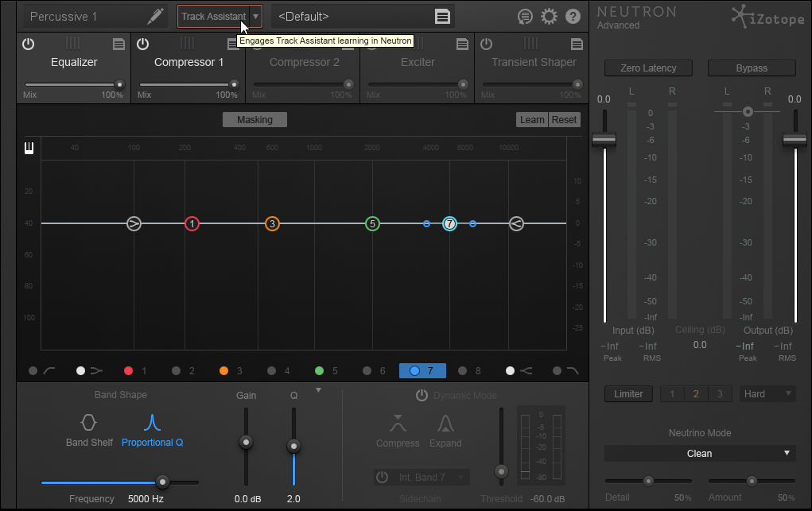The image size is (812, 511).
Task: Choose limiter mode 3
Action: (x=720, y=394)
